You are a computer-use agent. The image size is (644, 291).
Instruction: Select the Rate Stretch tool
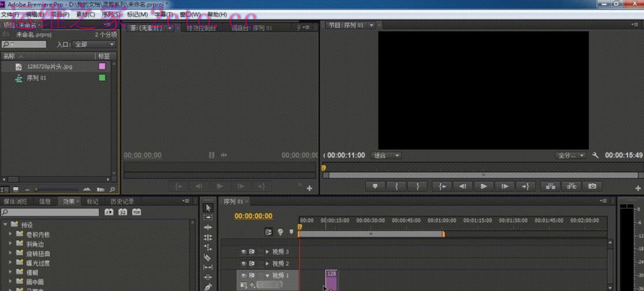209,247
